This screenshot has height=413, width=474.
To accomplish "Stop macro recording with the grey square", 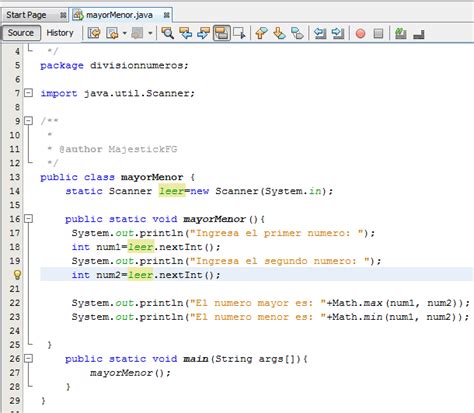I will [x=378, y=33].
